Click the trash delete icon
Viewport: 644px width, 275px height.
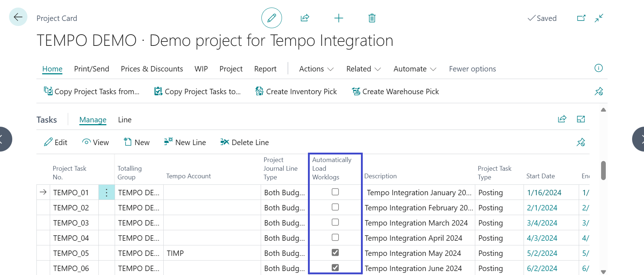[372, 18]
